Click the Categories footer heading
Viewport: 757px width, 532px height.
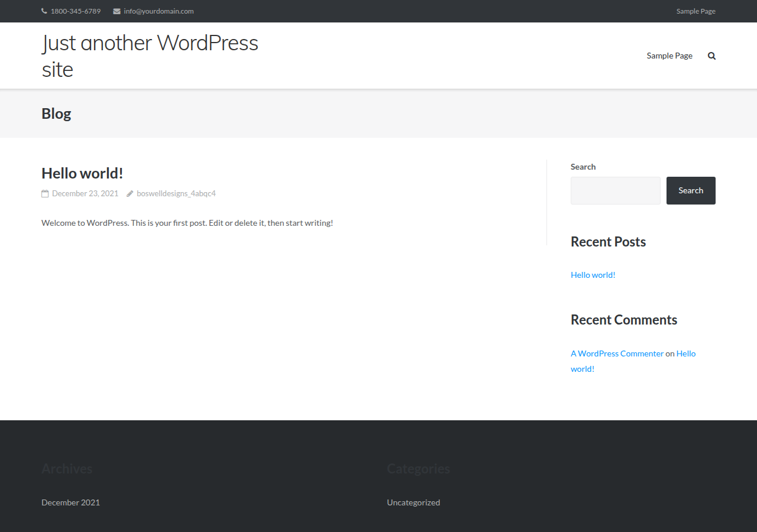(x=418, y=469)
